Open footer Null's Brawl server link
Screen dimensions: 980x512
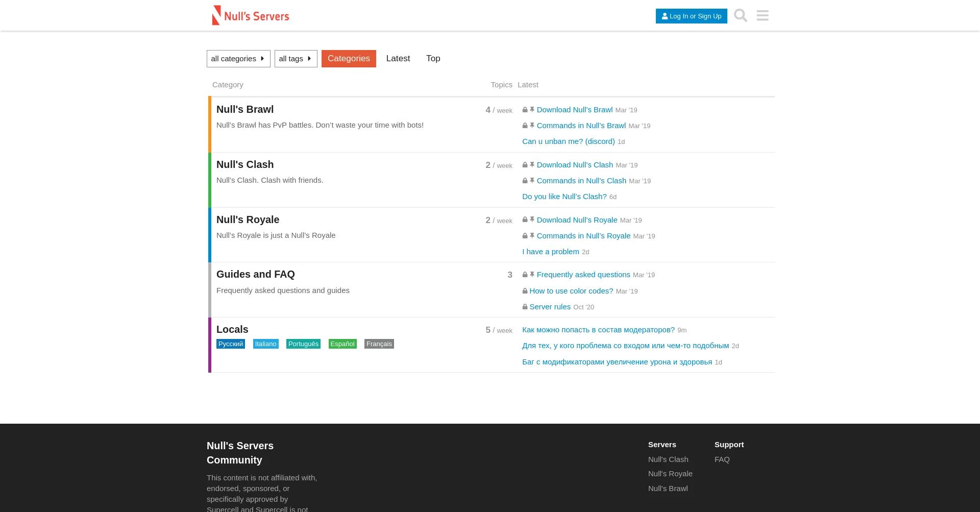tap(668, 489)
